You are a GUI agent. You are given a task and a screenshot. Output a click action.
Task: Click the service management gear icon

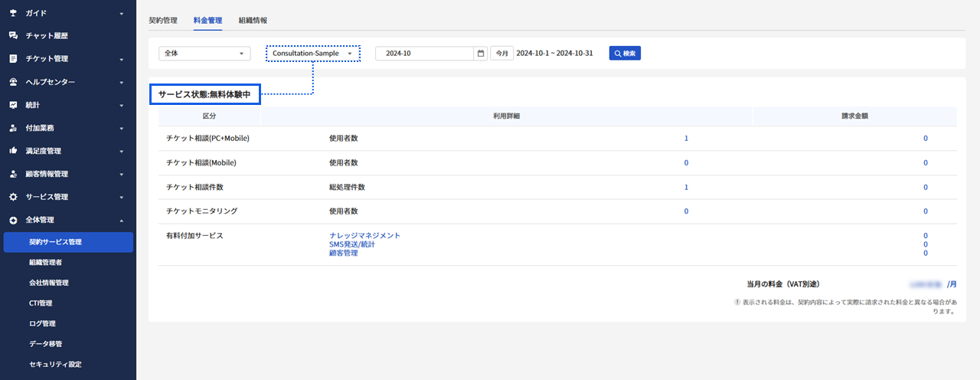coord(13,197)
